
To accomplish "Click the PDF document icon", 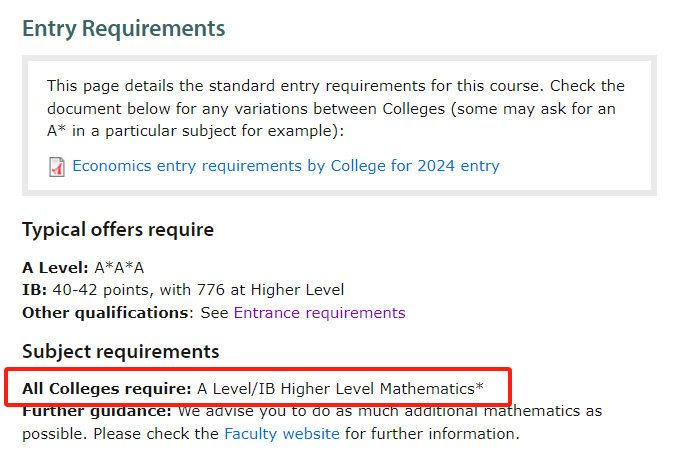I will tap(56, 167).
